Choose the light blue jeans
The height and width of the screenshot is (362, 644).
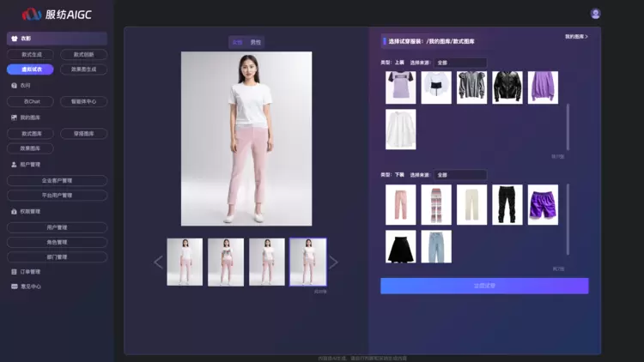pos(436,247)
